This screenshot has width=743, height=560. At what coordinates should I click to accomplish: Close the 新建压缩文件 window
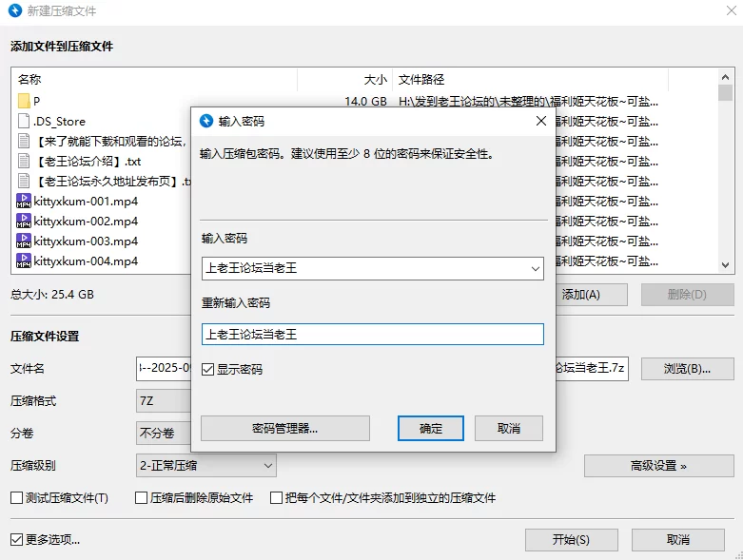(732, 10)
